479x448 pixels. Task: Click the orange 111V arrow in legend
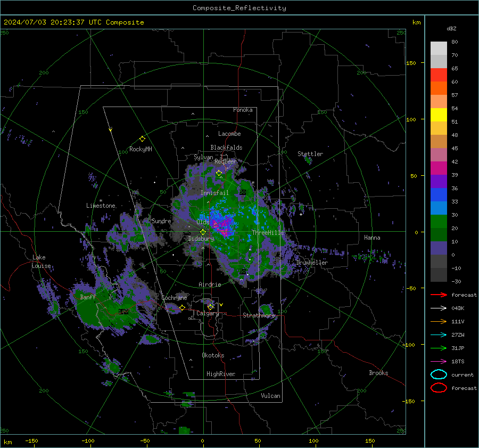(x=439, y=321)
